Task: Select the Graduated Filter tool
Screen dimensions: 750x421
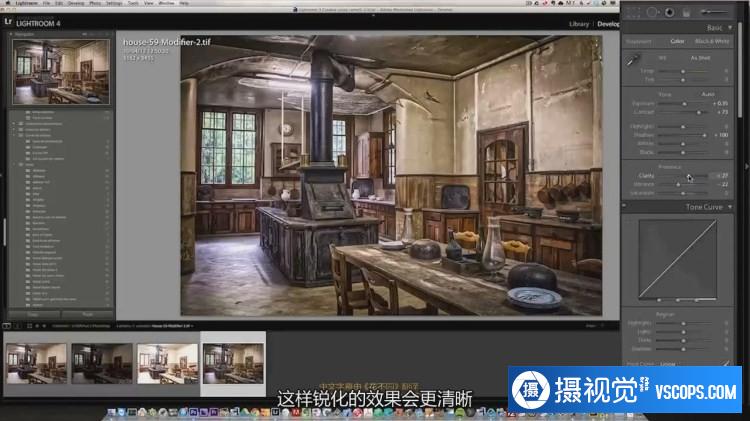Action: [x=686, y=13]
